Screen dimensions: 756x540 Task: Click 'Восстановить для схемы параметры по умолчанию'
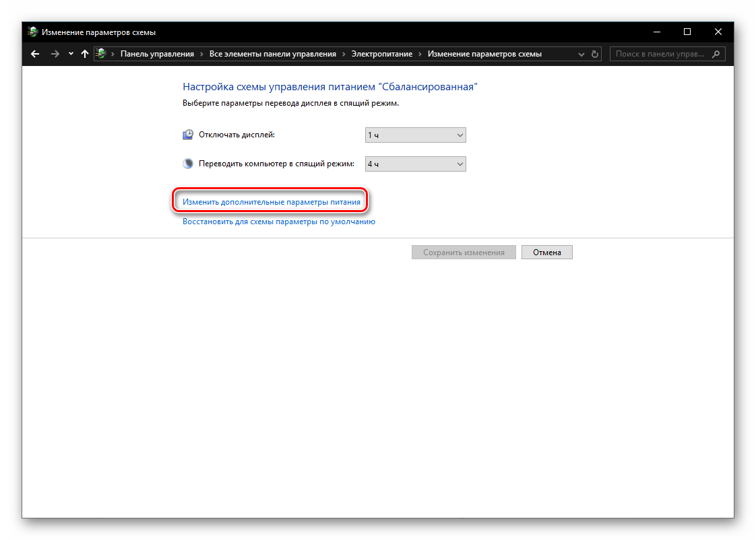click(x=279, y=222)
